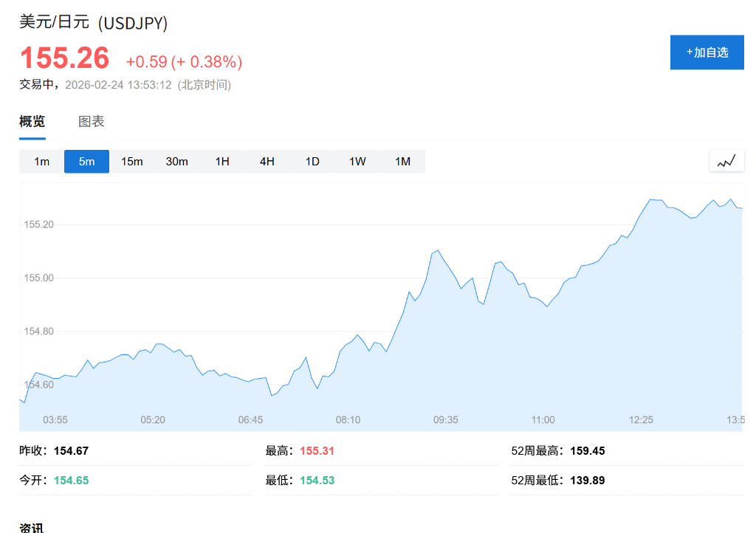This screenshot has width=756, height=533.
Task: View the 1D daily chart
Action: (x=312, y=161)
